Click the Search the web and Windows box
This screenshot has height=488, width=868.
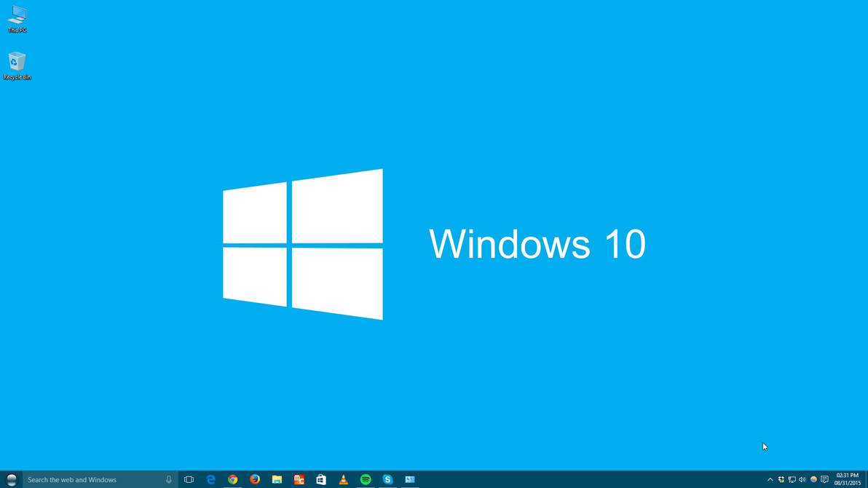[x=100, y=480]
